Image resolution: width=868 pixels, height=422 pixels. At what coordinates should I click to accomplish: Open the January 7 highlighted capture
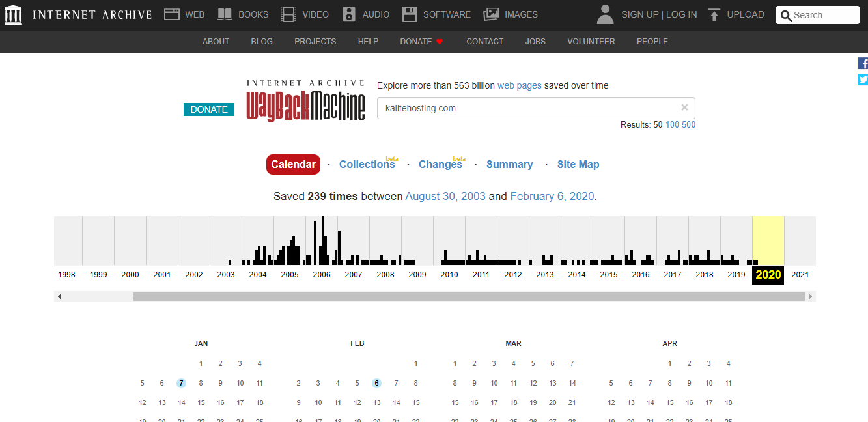pos(181,383)
